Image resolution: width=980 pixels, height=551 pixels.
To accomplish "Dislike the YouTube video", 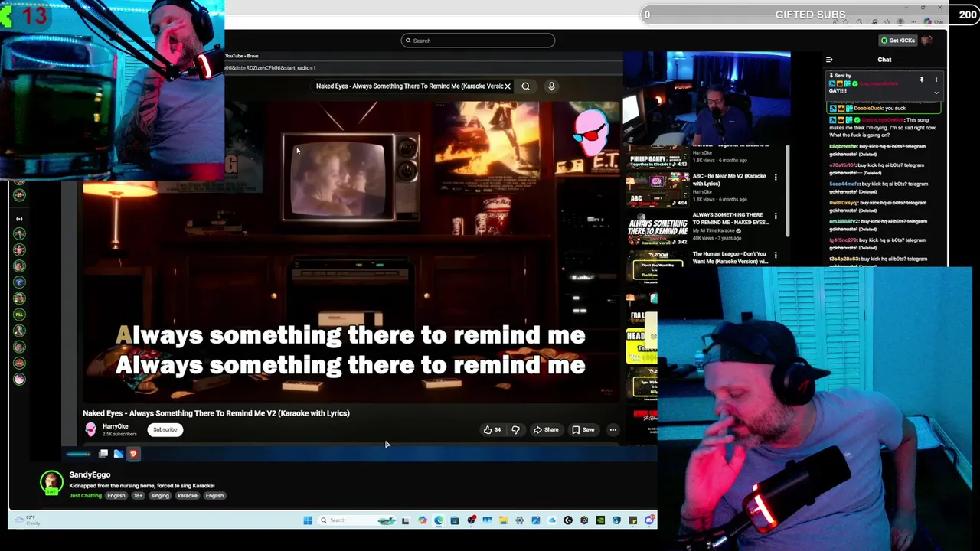I will point(515,430).
